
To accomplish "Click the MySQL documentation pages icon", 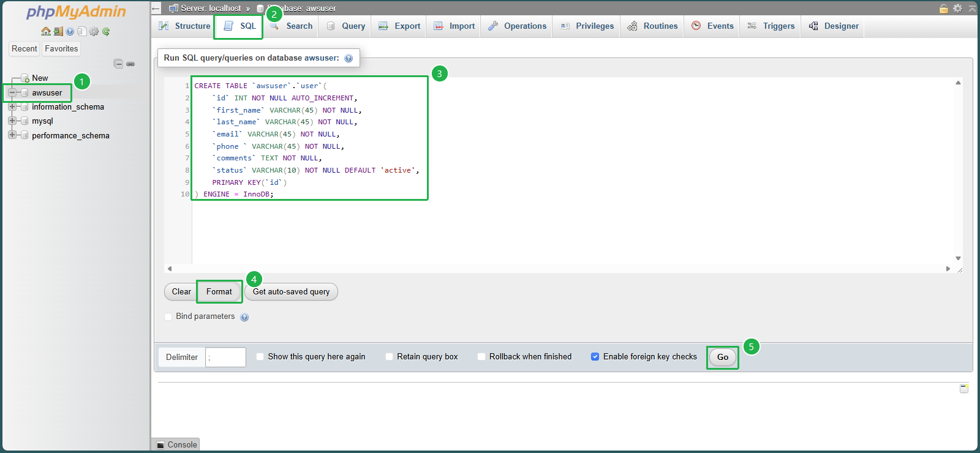I will [x=81, y=31].
